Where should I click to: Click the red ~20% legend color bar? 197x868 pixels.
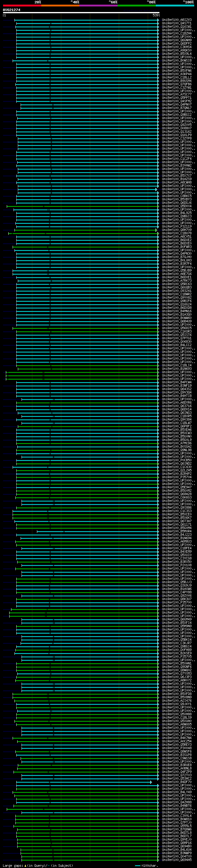pos(22,6)
